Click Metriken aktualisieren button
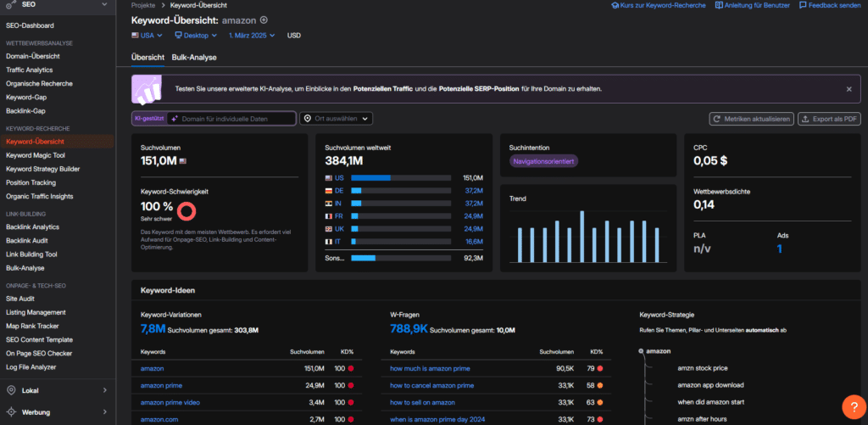This screenshot has width=868, height=425. coord(752,119)
